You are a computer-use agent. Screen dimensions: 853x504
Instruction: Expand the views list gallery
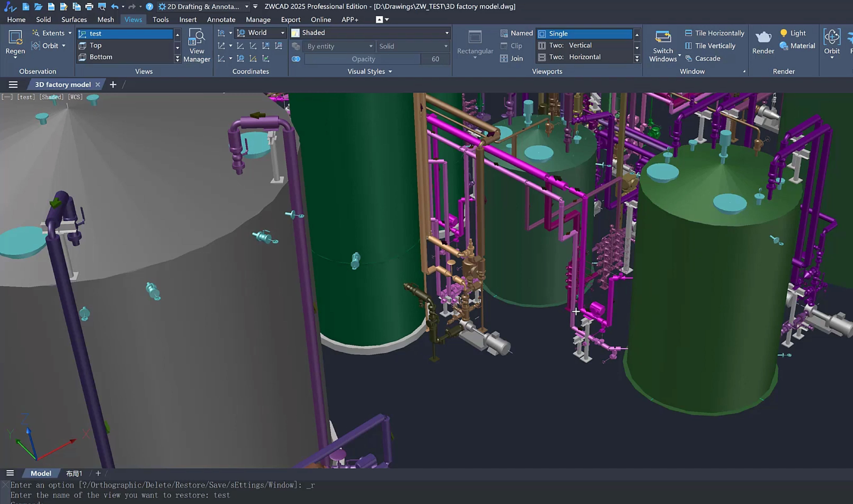point(177,59)
